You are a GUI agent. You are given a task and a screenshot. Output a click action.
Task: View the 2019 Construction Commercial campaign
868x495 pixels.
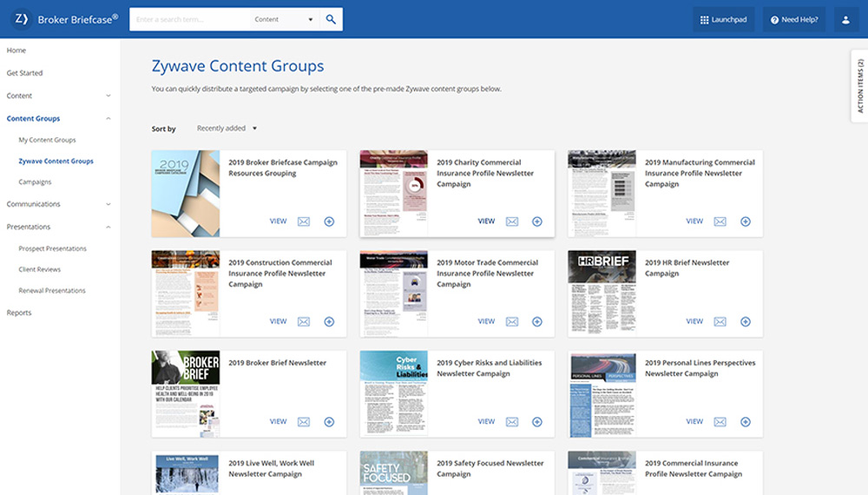(x=278, y=321)
